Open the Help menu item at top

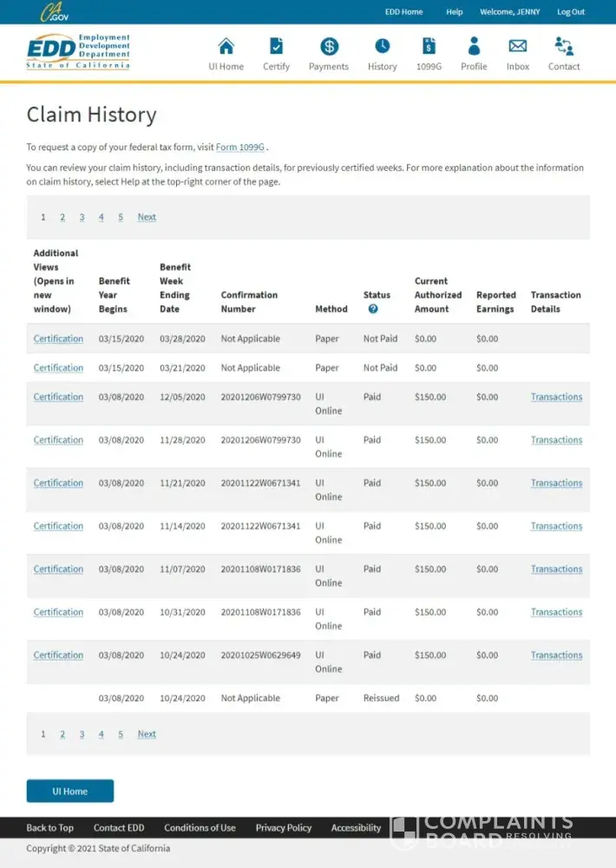point(455,12)
